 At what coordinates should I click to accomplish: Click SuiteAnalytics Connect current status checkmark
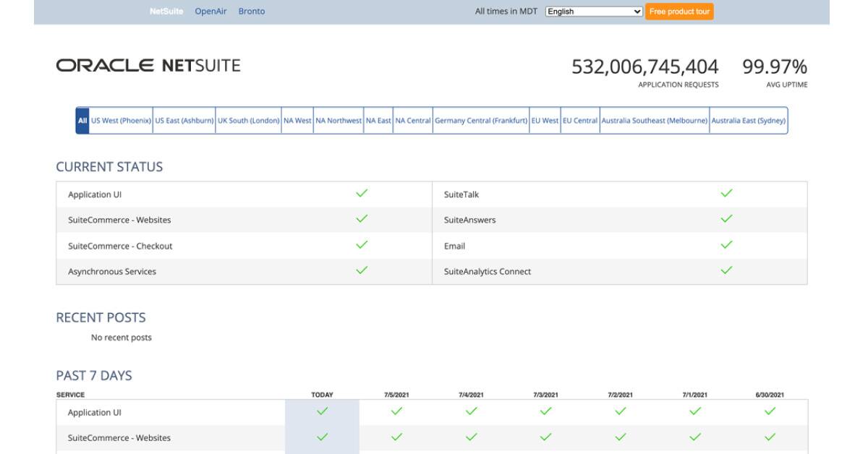pyautogui.click(x=727, y=270)
